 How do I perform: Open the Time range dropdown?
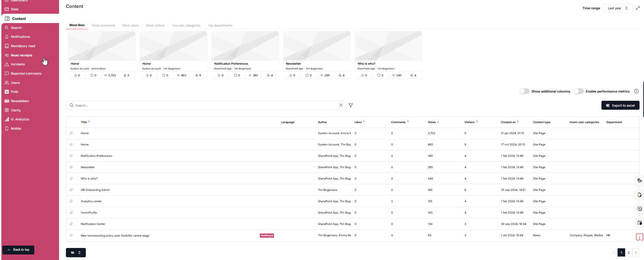(x=618, y=8)
